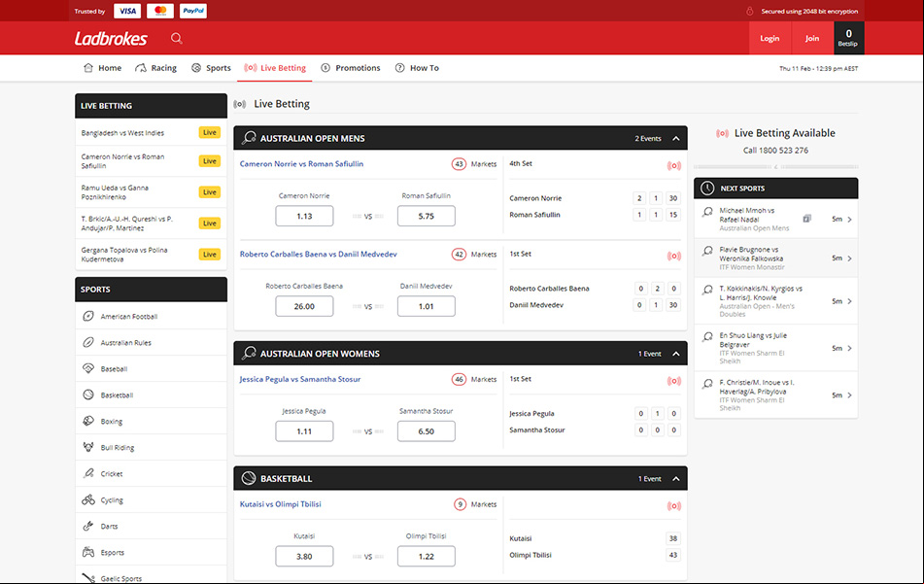Open Flavie Brugnone vs Weronika Falkowska chevron
The image size is (924, 584).
(849, 258)
